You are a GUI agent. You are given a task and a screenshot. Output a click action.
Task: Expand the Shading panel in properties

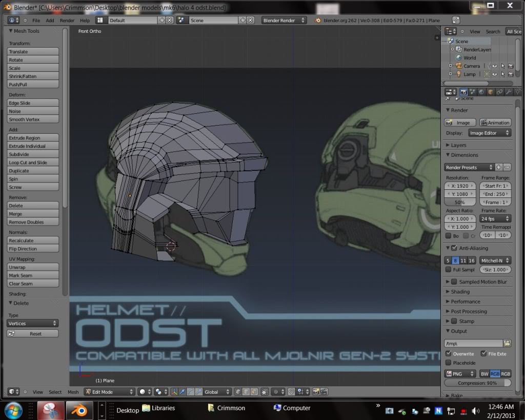point(460,292)
